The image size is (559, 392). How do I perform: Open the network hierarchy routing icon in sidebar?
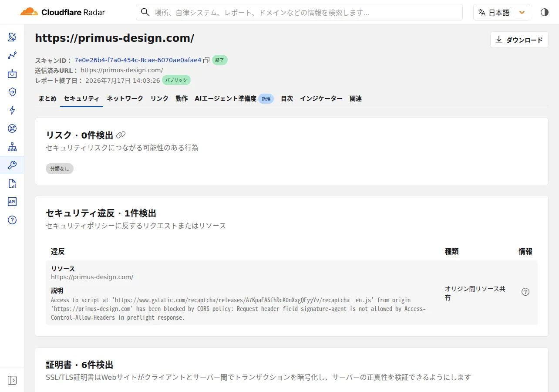[x=12, y=147]
